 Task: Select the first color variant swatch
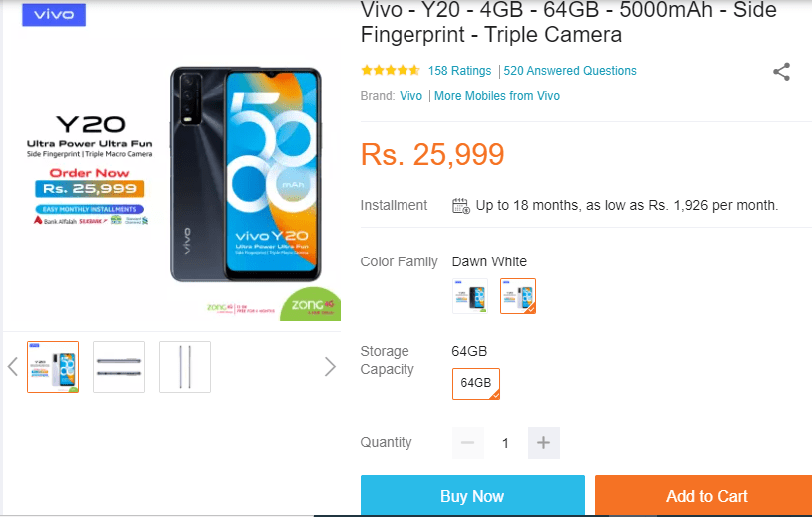click(469, 296)
